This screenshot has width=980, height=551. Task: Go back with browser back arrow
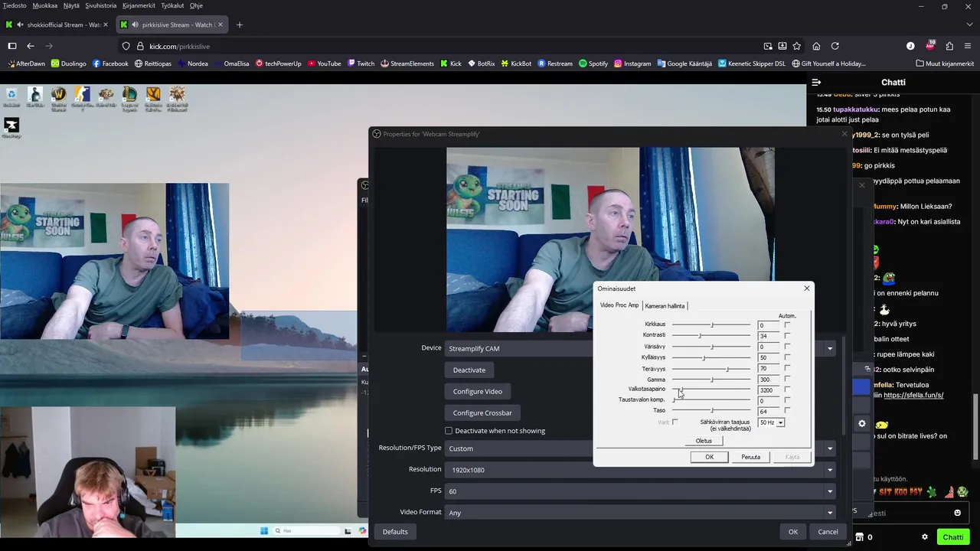pos(31,46)
